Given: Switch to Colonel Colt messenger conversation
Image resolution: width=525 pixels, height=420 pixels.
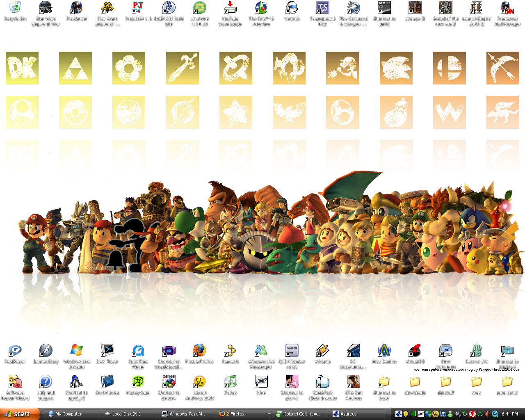Looking at the screenshot, I should click(301, 414).
